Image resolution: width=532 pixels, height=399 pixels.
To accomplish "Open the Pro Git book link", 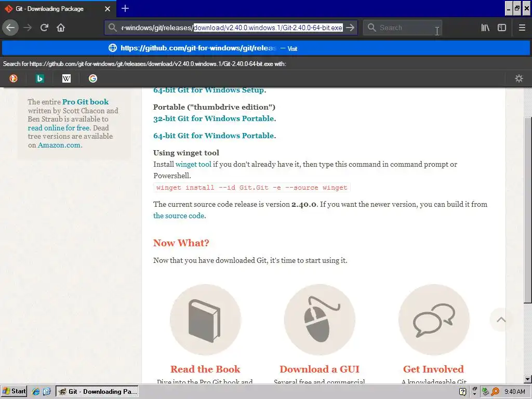I will point(86,102).
